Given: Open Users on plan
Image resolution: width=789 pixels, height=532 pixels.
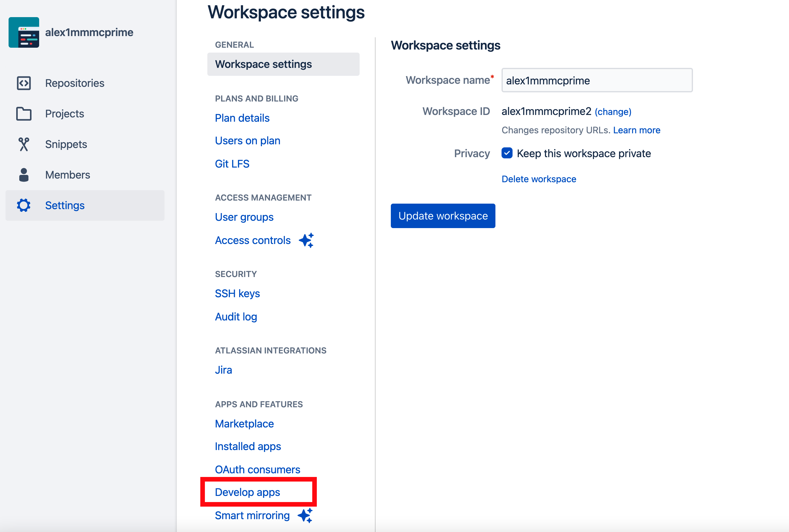Looking at the screenshot, I should click(248, 141).
